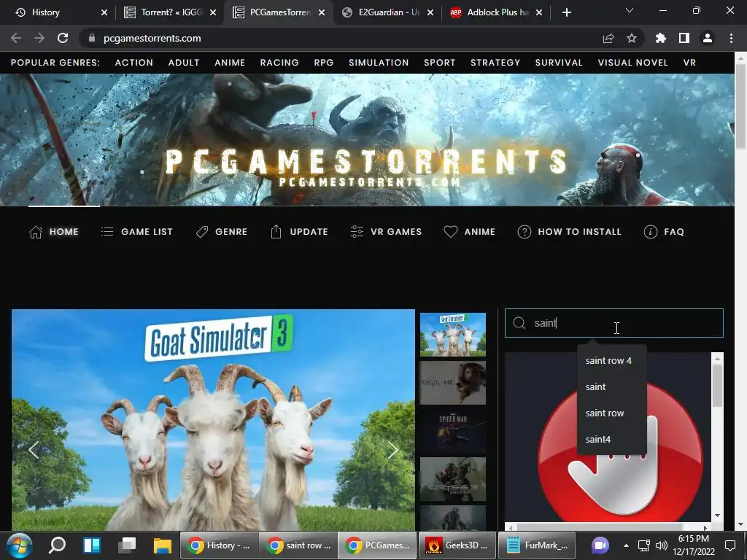Open the ACTION genre link
Viewport: 747px width, 560px height.
click(134, 63)
